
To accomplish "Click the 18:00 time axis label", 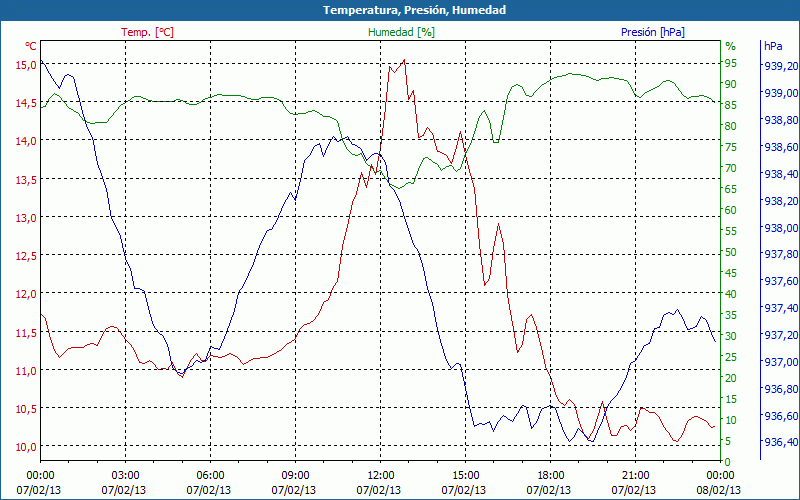I will tap(551, 476).
